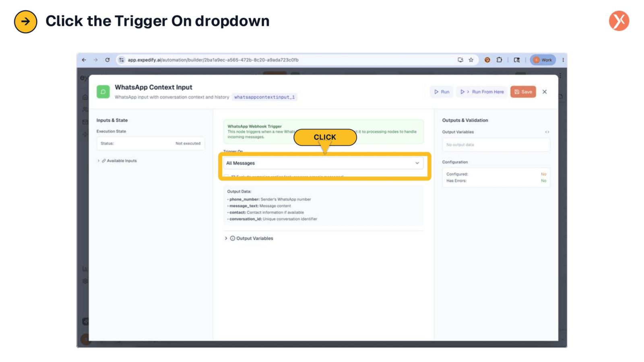Go back using the browser back arrow
Image resolution: width=644 pixels, height=362 pixels.
point(84,60)
